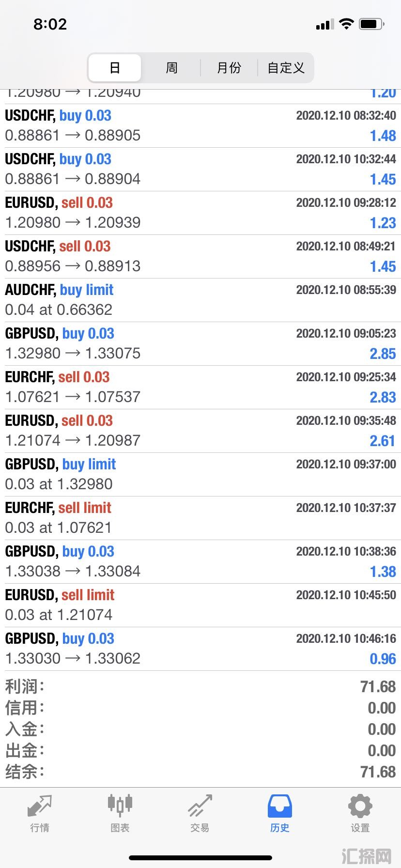Open the 设置 settings gear icon
The width and height of the screenshot is (401, 868).
(360, 806)
